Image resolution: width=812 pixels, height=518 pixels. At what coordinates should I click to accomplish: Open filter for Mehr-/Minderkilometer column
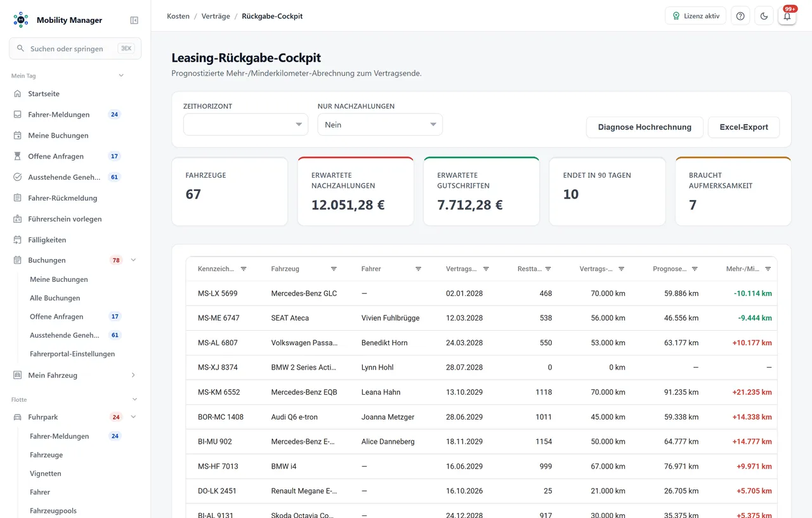(x=768, y=269)
